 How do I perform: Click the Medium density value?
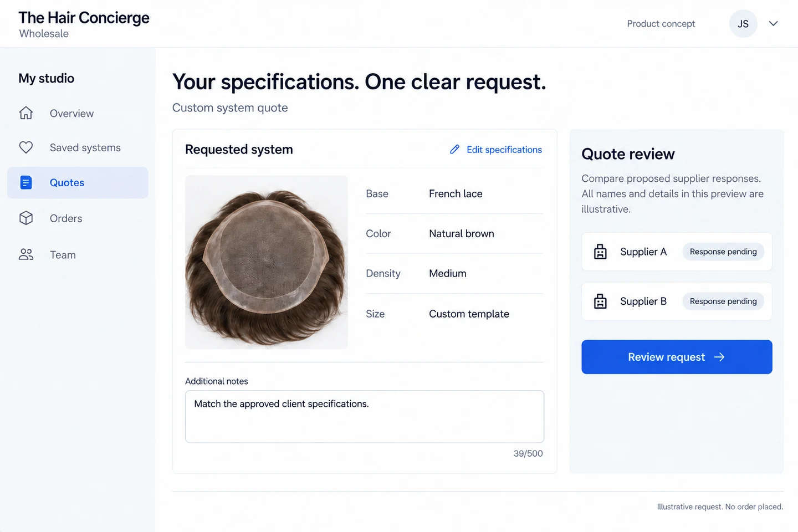pyautogui.click(x=448, y=274)
